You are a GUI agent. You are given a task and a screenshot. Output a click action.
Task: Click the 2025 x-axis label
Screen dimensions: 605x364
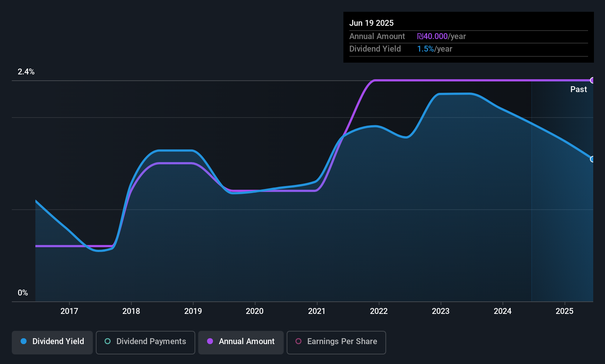(x=564, y=311)
